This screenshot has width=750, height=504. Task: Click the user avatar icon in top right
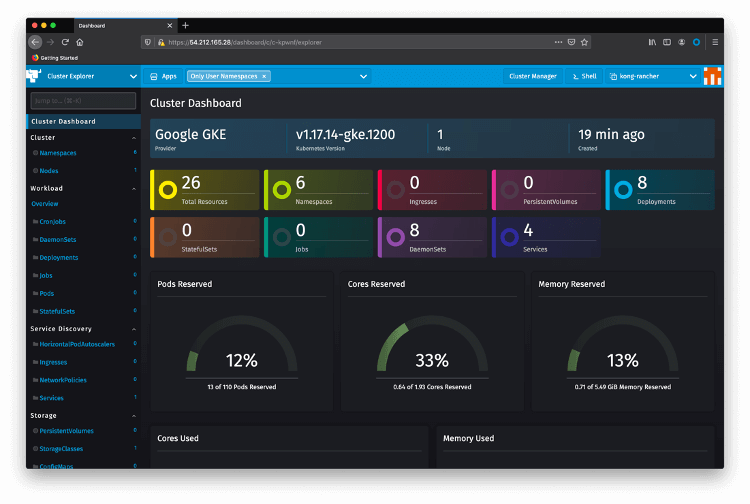coord(712,76)
